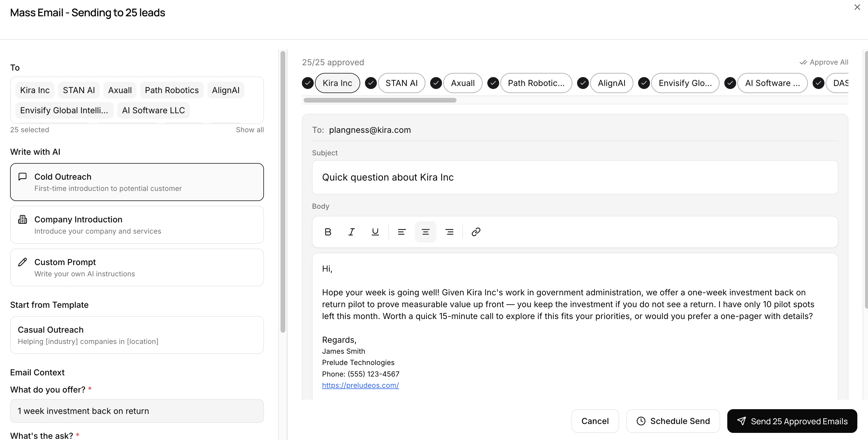Align email body text left
Screen dimensions: 868x440
pos(401,232)
